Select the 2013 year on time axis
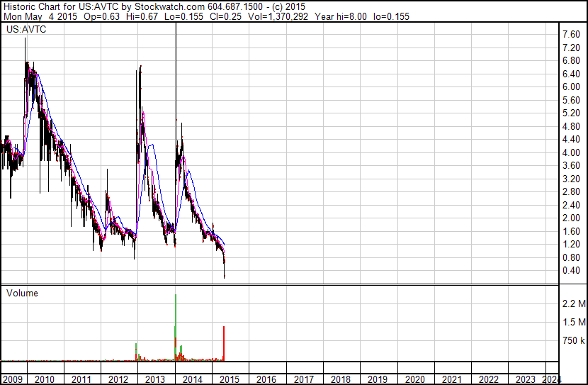The image size is (588, 385). coord(155,379)
